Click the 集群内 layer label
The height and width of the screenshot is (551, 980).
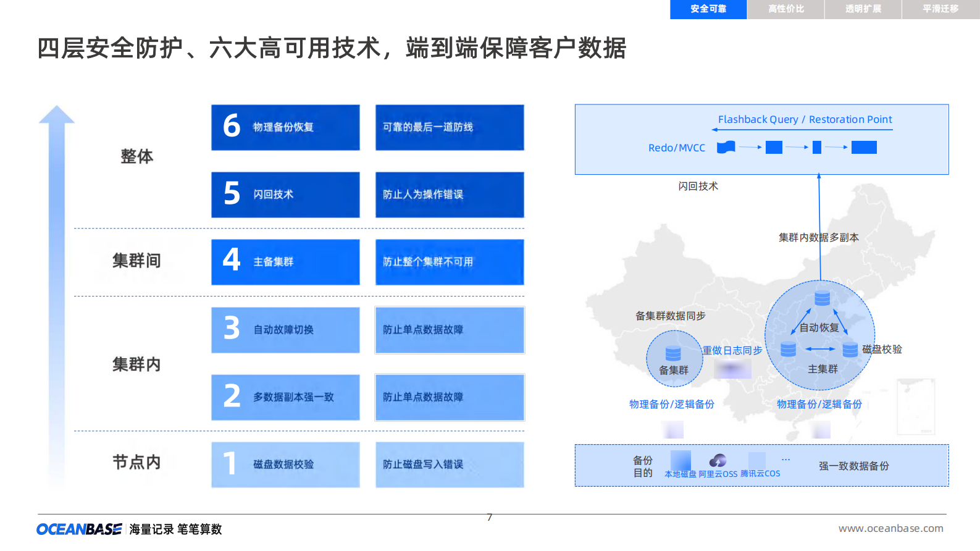point(136,364)
